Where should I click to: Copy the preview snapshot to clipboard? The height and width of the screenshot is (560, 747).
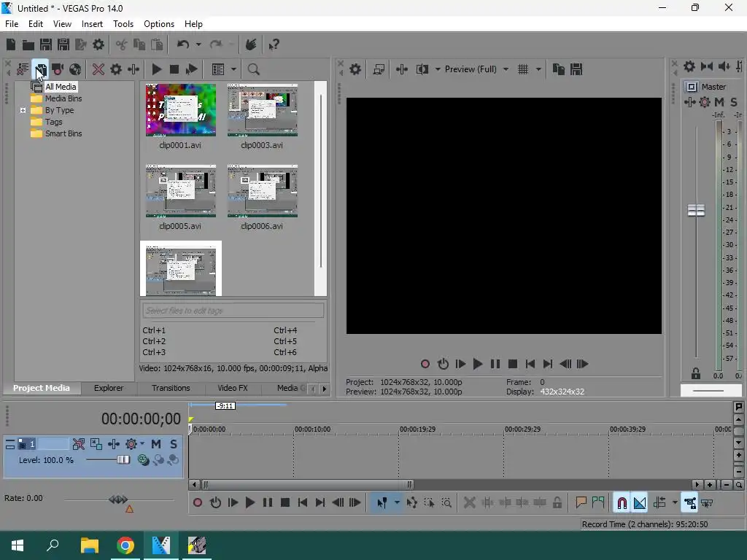[x=558, y=69]
